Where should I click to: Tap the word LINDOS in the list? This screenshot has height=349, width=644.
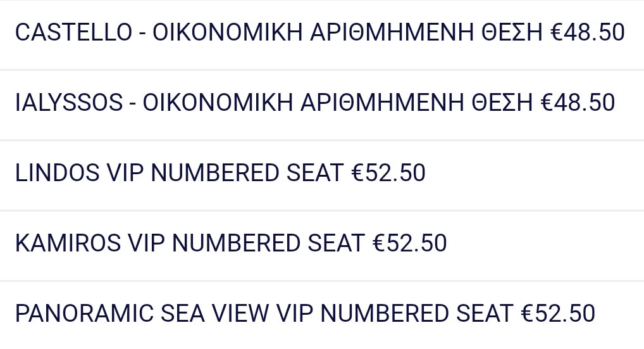pyautogui.click(x=57, y=173)
